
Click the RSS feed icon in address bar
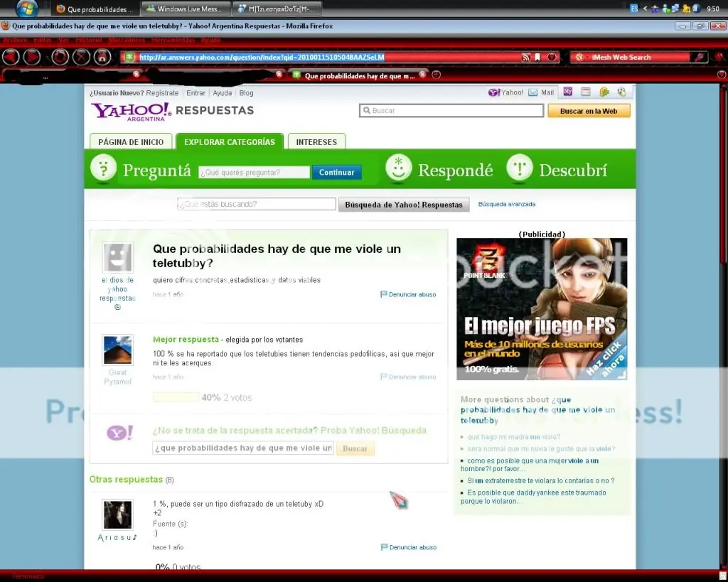[525, 57]
